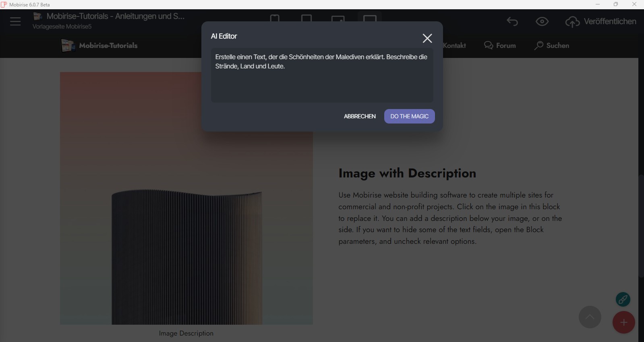Viewport: 644px width, 342px height.
Task: Open the Forum menu item
Action: 500,45
